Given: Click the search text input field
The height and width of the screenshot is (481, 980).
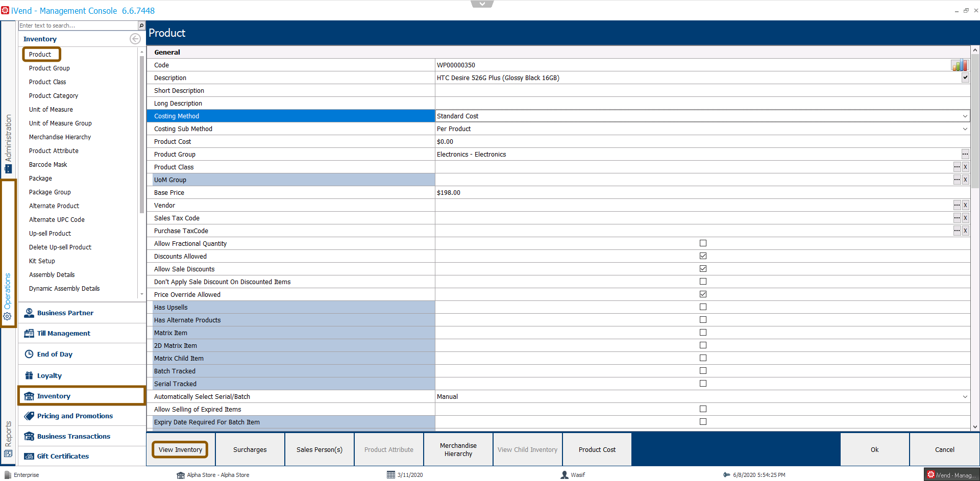Looking at the screenshot, I should 78,26.
